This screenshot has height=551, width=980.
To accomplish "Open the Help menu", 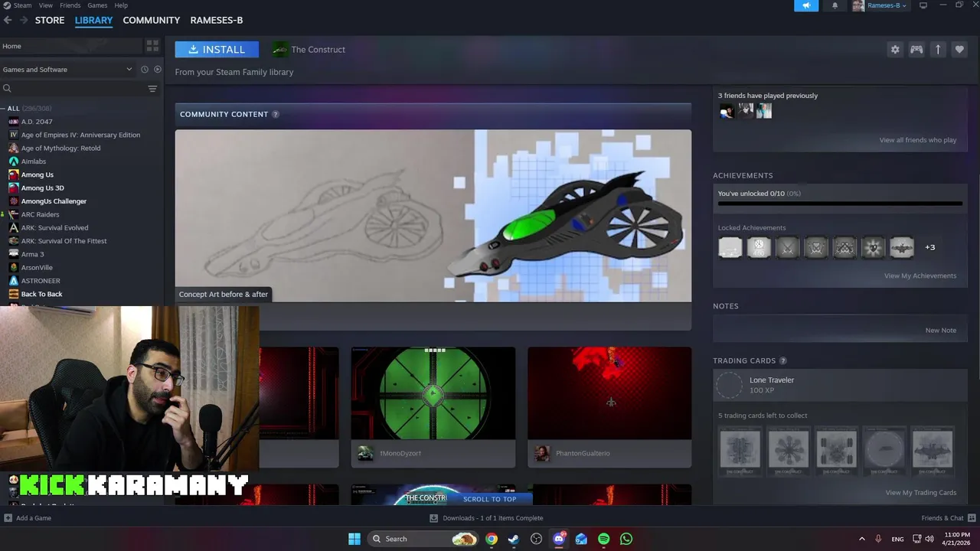I will point(121,5).
